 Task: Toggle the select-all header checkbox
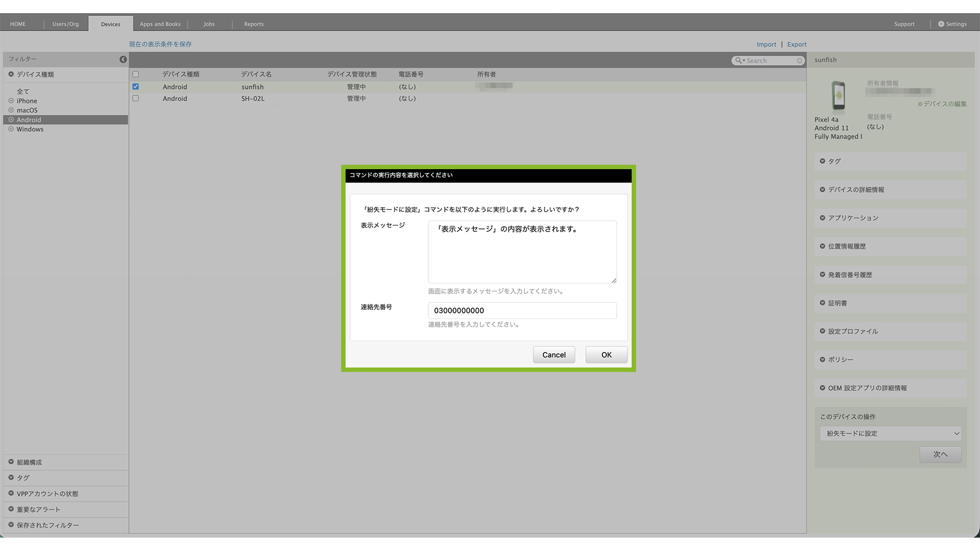click(136, 74)
